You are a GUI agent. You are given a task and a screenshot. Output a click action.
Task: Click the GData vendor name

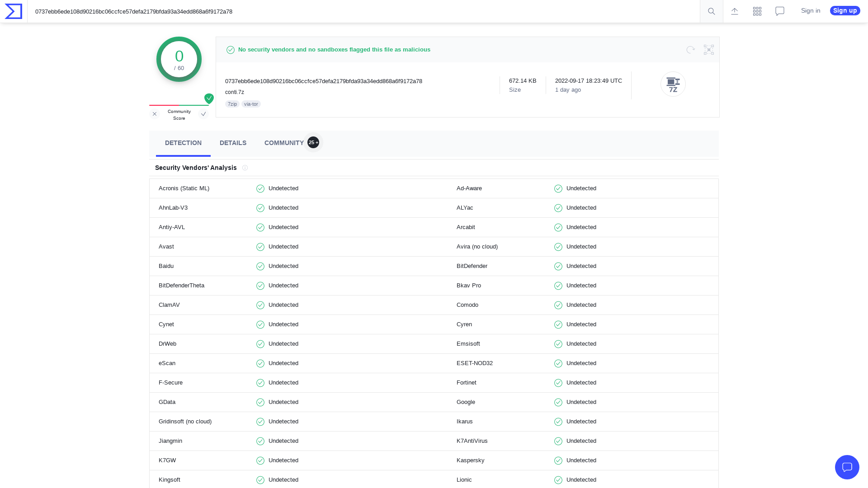pyautogui.click(x=167, y=402)
